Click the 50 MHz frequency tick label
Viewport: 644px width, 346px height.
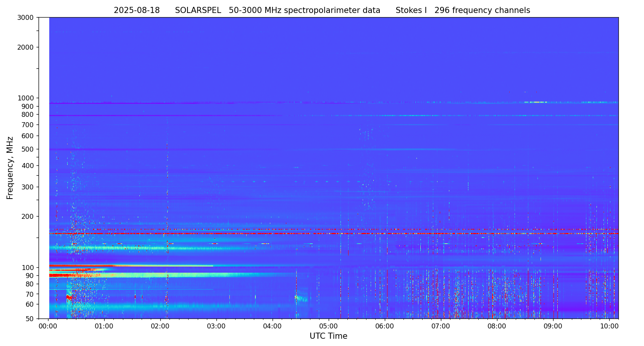click(29, 319)
